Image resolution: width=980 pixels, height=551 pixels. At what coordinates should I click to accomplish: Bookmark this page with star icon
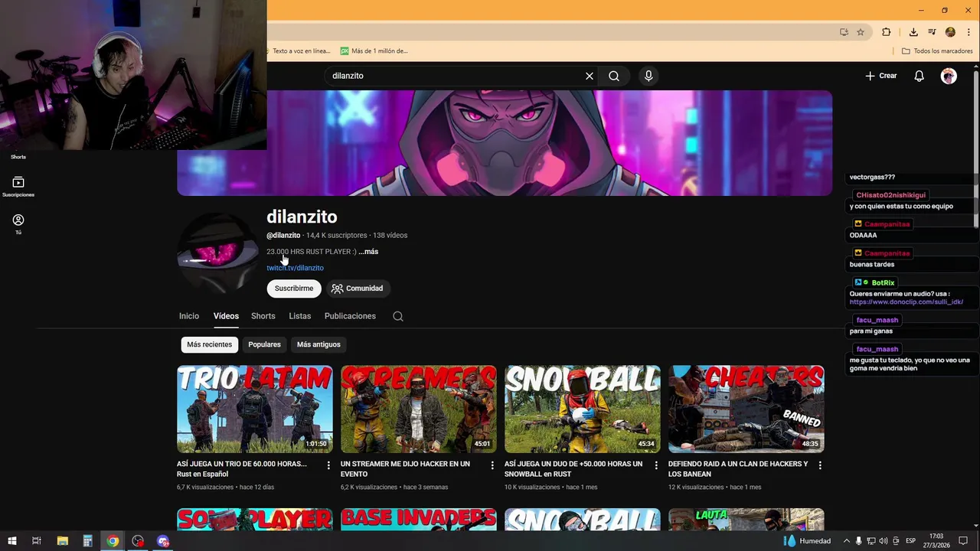coord(861,32)
